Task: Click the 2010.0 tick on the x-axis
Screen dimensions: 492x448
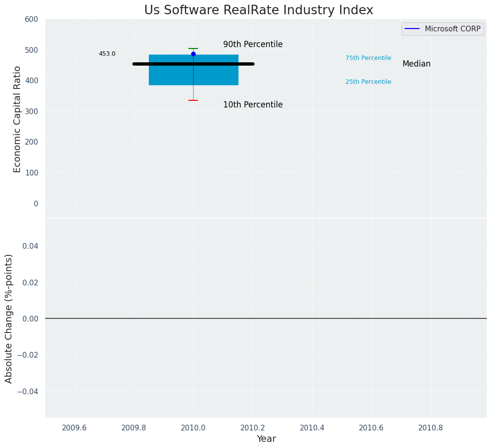Action: [x=193, y=428]
